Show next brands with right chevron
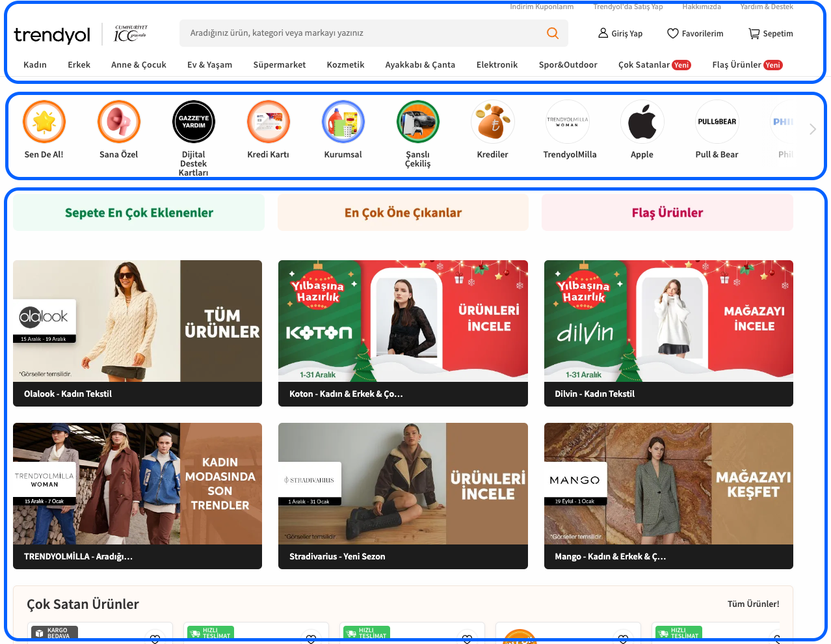 (813, 129)
